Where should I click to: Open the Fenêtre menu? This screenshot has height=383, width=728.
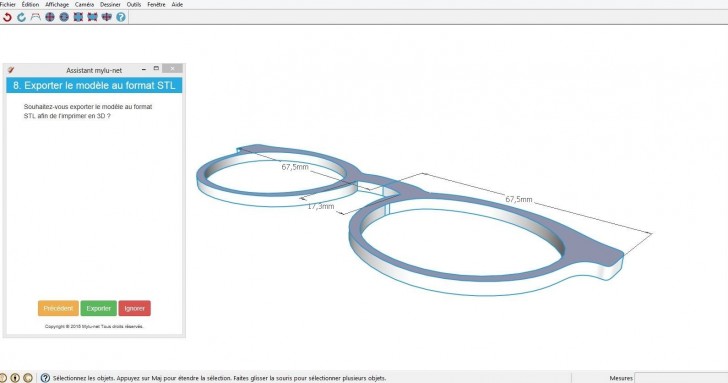156,4
